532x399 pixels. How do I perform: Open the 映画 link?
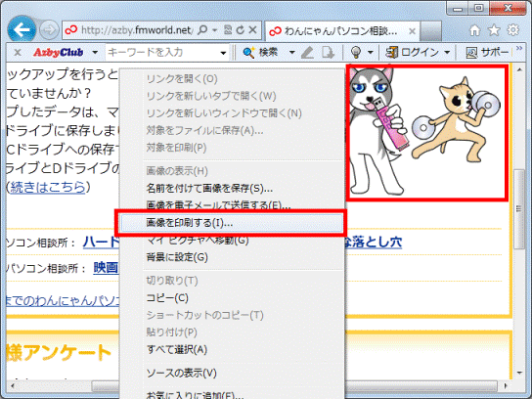click(x=106, y=268)
